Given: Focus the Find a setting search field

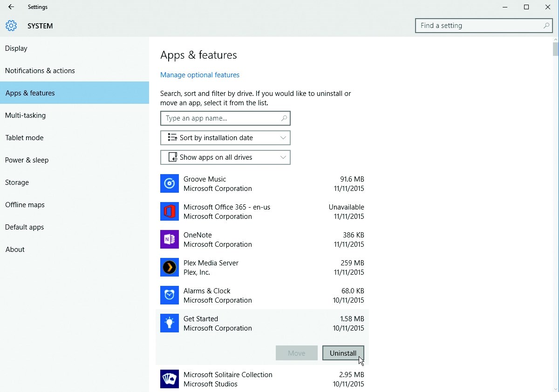Looking at the screenshot, I should 480,26.
